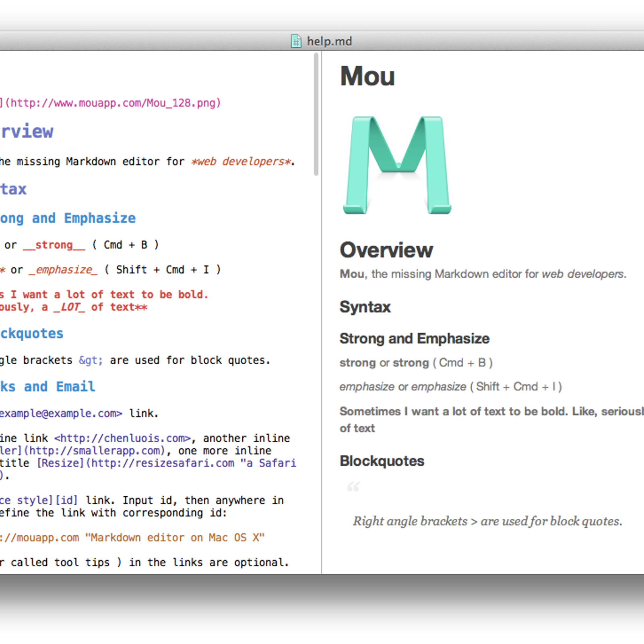Viewport: 644px width, 644px height.
Task: Click the 'Blockquotes' heading in preview
Action: coord(382,461)
